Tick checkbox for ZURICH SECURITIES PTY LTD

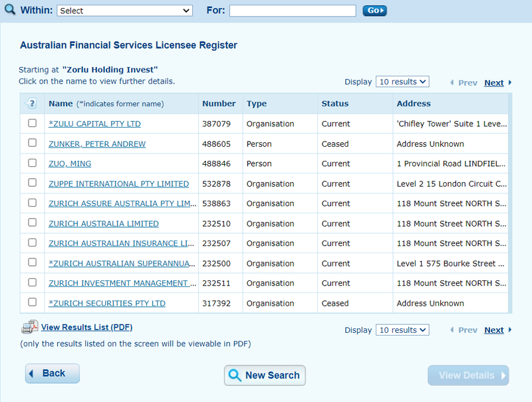tap(32, 302)
